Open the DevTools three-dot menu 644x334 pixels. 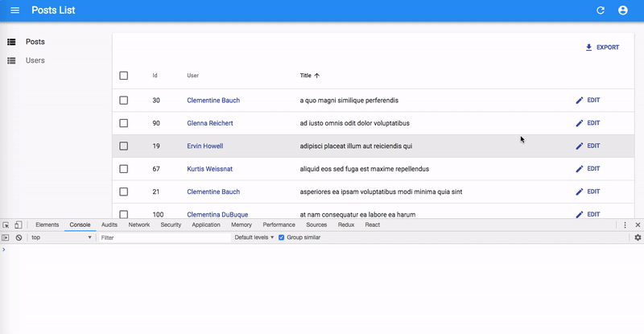[x=625, y=225]
